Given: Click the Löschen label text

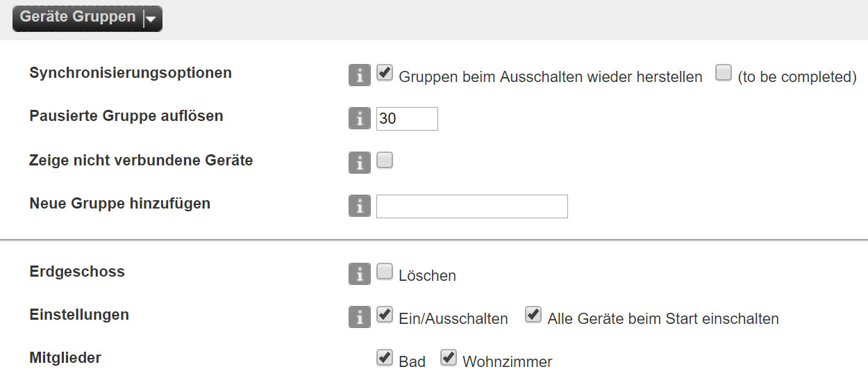Looking at the screenshot, I should (427, 276).
